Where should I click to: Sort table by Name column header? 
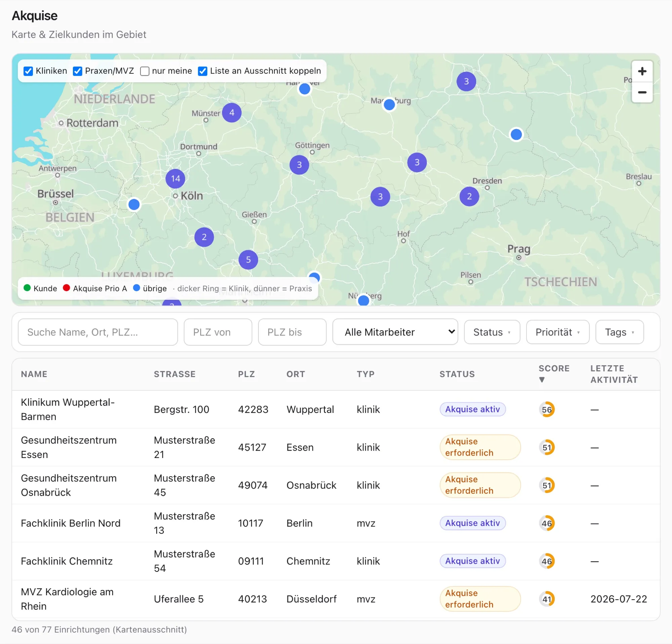[x=34, y=374]
